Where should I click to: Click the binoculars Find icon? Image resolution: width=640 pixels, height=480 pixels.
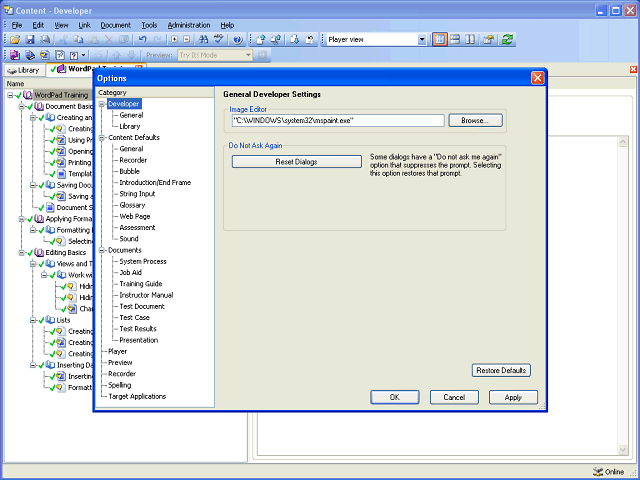pyautogui.click(x=203, y=40)
